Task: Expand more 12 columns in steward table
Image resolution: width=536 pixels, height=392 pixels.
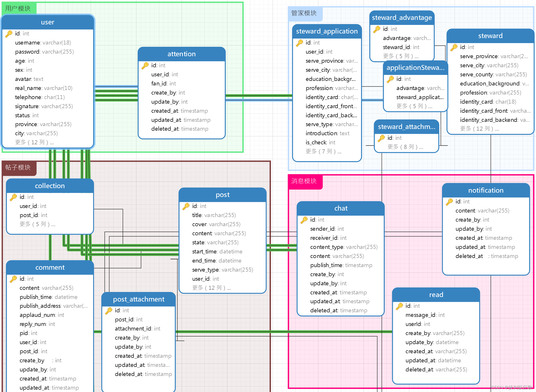Action: coord(480,129)
